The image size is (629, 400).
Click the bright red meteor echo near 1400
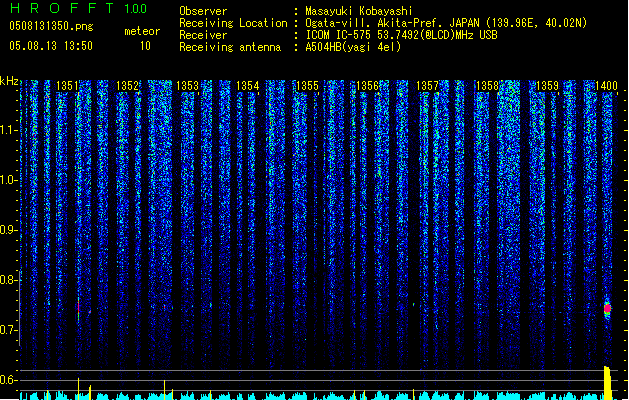point(607,308)
